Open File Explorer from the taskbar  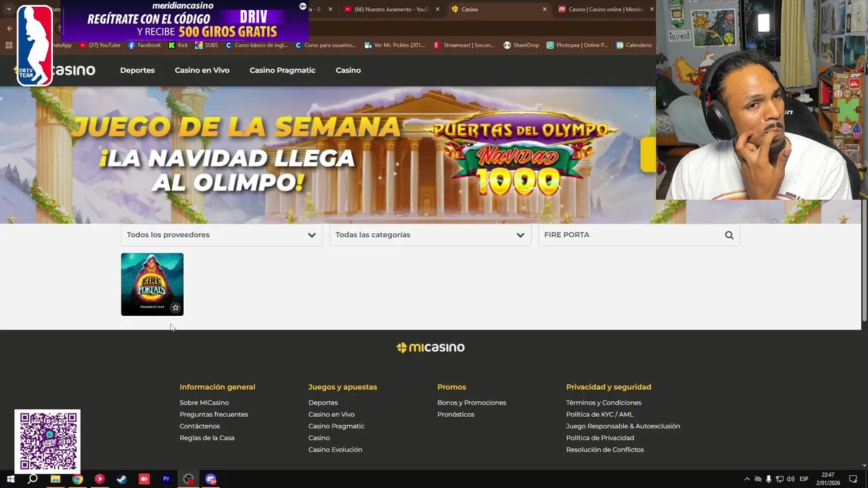click(x=55, y=479)
